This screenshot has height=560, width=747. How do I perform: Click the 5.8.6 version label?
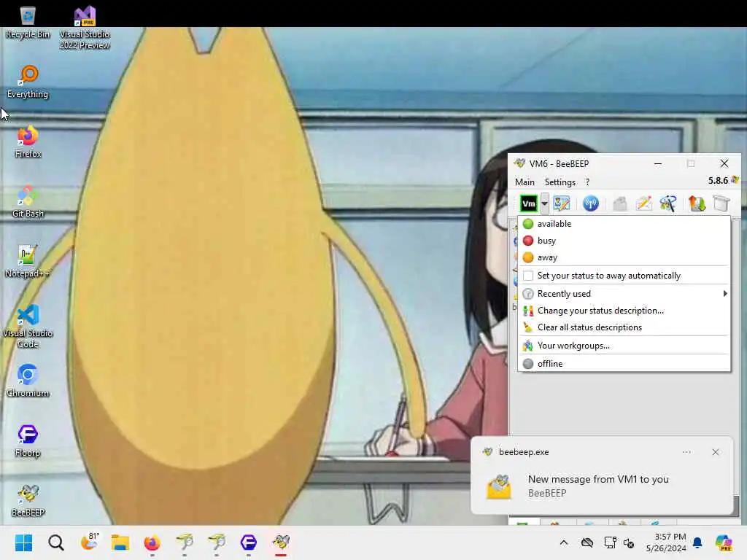(718, 181)
